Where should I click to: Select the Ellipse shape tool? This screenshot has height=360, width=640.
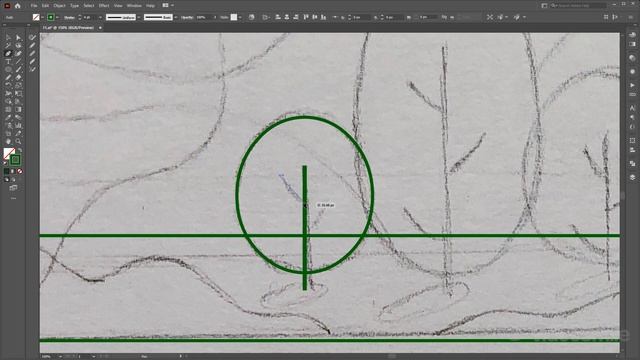[8, 69]
